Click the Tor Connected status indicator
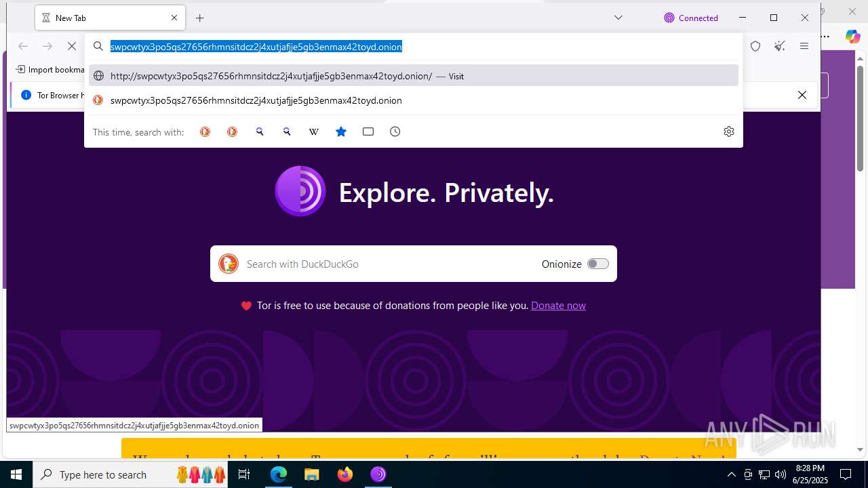Screen dimensions: 868x488 pyautogui.click(x=691, y=18)
